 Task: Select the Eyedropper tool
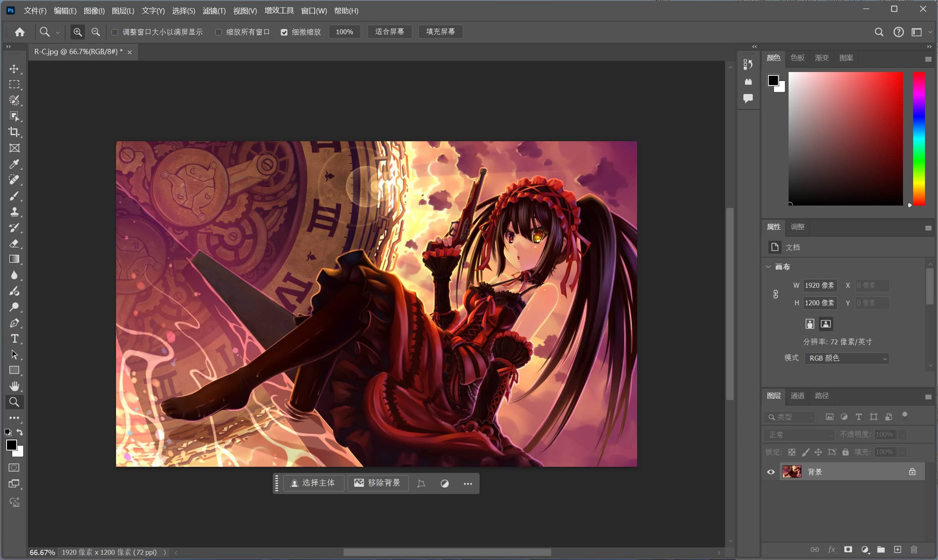point(14,164)
